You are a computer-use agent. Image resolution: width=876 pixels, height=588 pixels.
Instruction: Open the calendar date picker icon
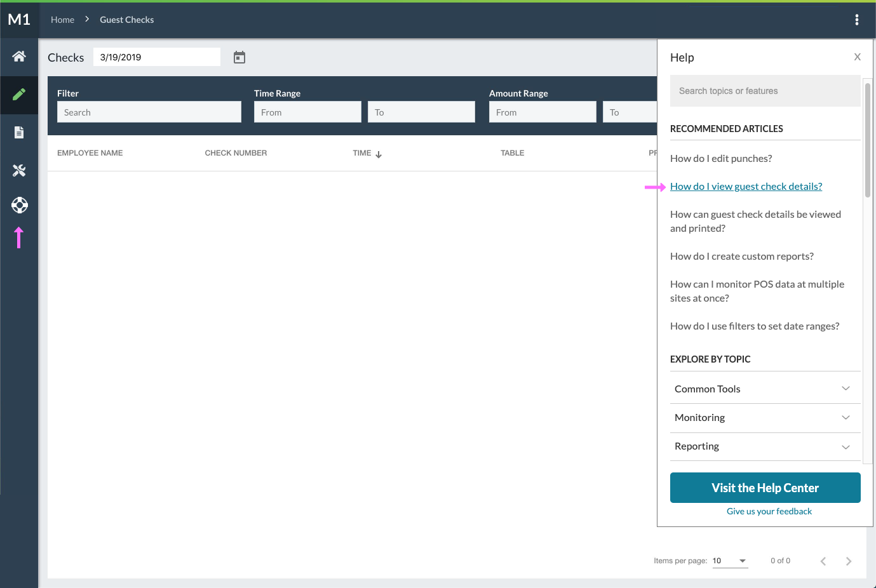(239, 57)
